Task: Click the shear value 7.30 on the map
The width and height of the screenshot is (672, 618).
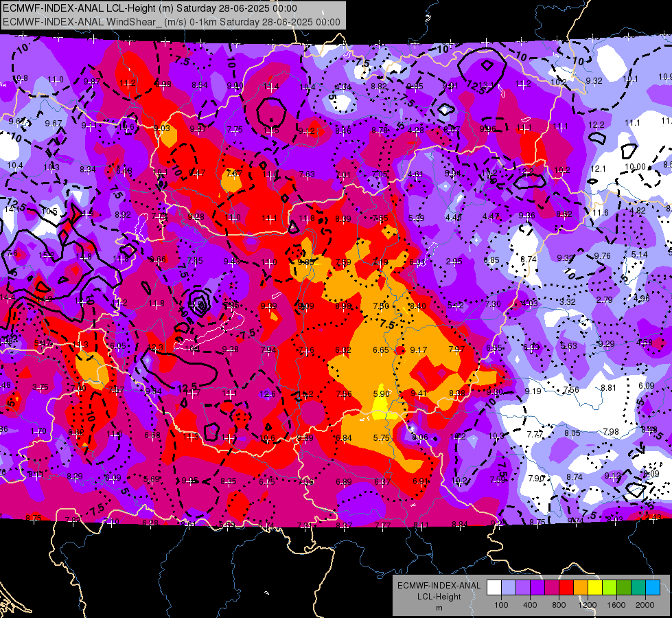Action: tap(493, 304)
